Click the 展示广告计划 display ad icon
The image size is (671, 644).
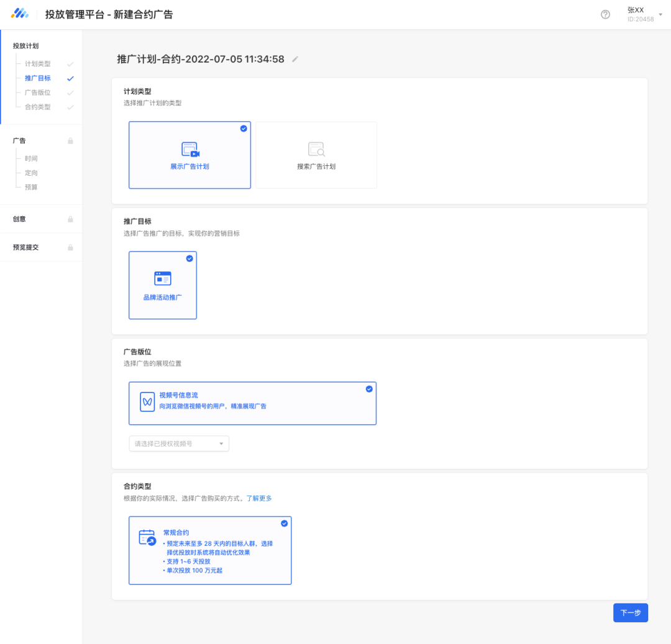tap(189, 150)
